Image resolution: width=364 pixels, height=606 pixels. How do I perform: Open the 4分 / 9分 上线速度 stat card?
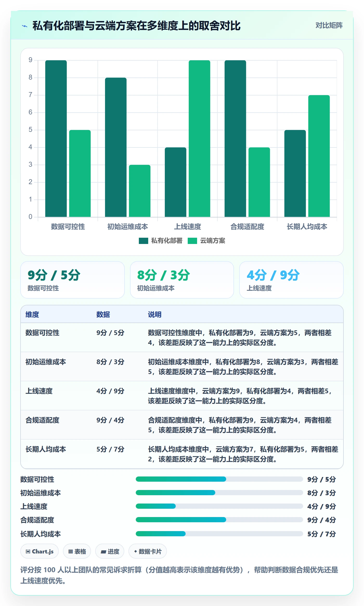pyautogui.click(x=291, y=280)
